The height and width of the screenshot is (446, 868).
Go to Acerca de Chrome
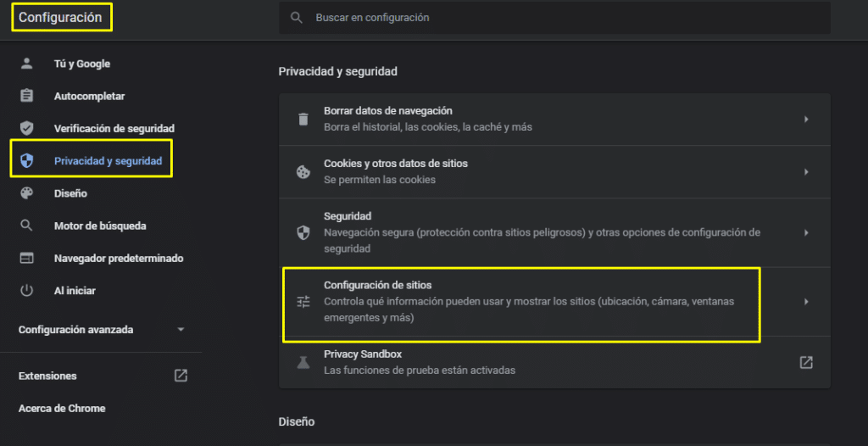click(x=62, y=408)
